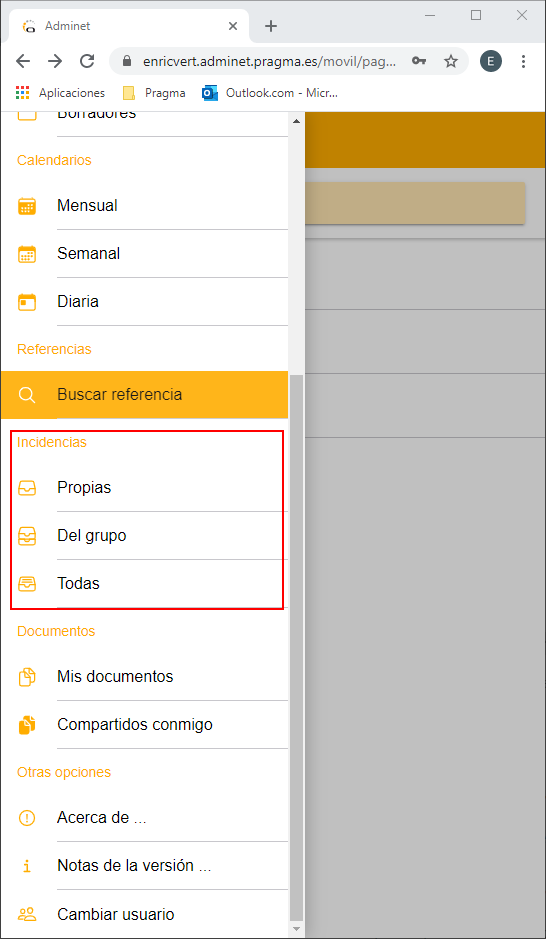546x939 pixels.
Task: Select the Semanal calendar icon
Action: pos(27,254)
